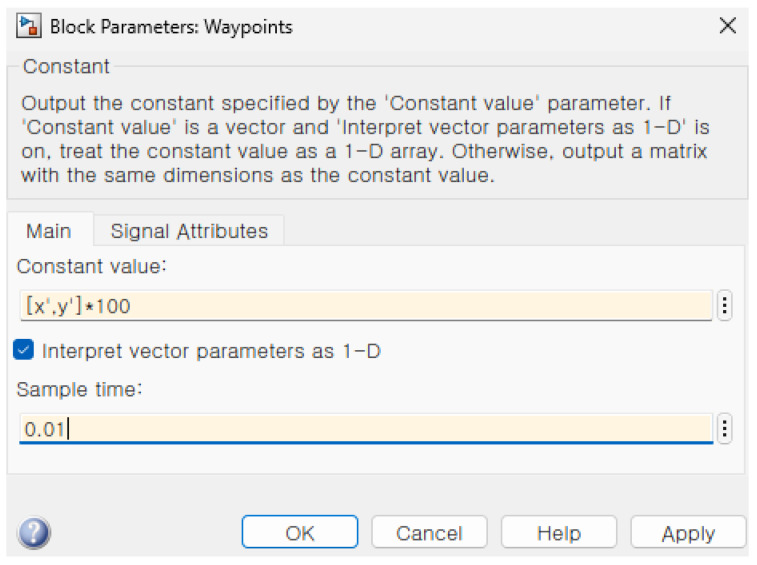Click the Cancel button
The height and width of the screenshot is (565, 757).
click(x=429, y=532)
